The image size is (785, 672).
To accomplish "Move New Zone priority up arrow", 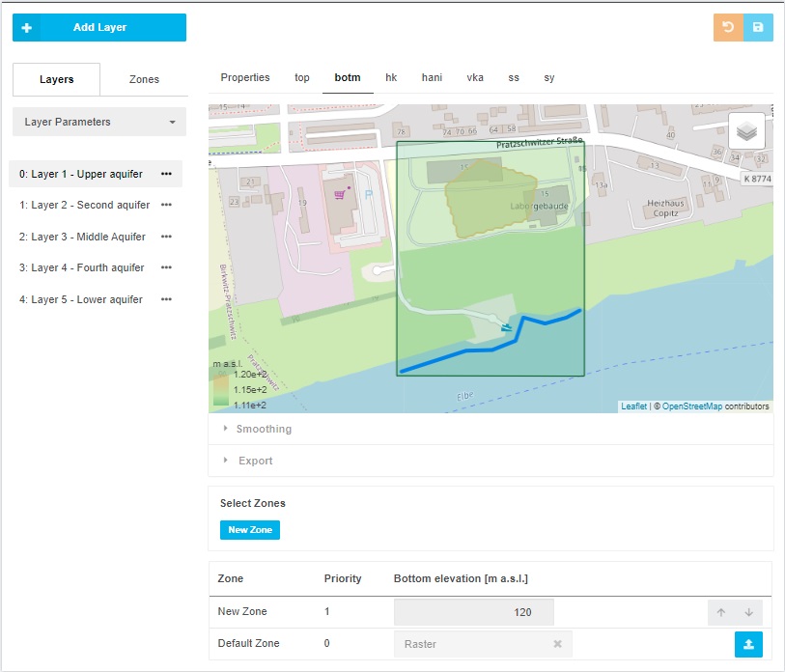I will pyautogui.click(x=721, y=612).
